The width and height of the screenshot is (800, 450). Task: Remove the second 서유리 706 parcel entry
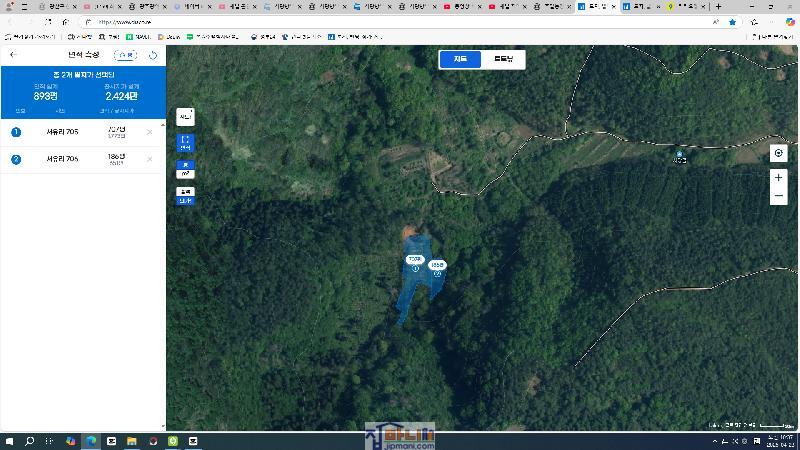pos(150,159)
